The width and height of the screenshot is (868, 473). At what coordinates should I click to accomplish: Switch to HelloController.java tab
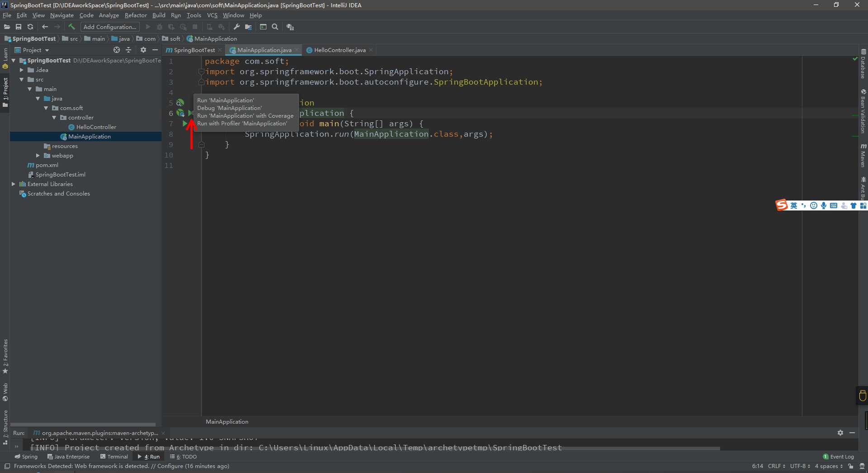(340, 50)
